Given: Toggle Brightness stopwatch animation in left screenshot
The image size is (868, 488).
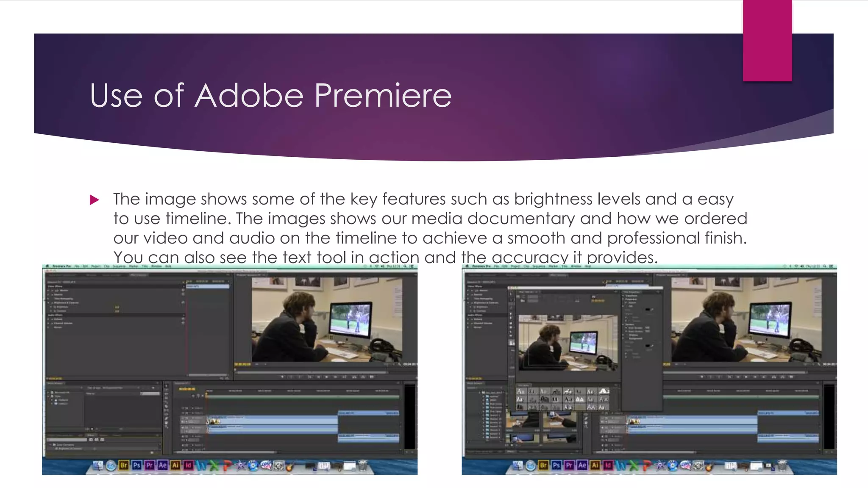Looking at the screenshot, I should coord(55,307).
